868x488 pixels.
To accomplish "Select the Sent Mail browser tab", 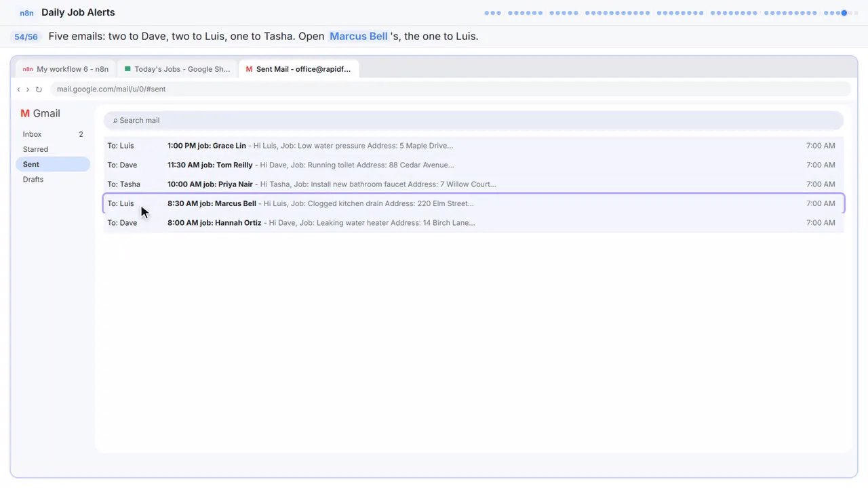I will [298, 69].
